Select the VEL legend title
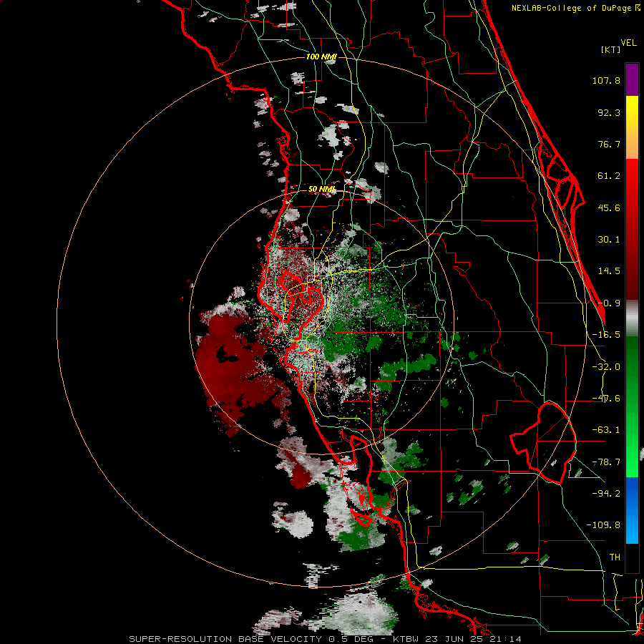644x644 pixels. 629,43
